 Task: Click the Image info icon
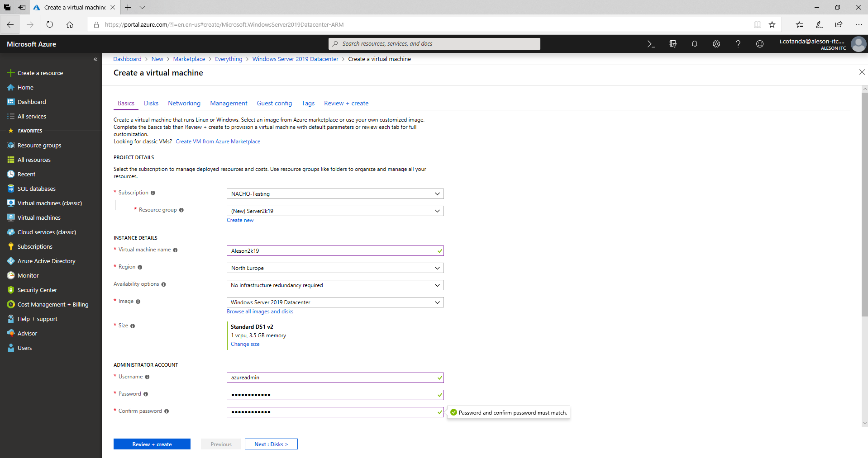click(x=138, y=302)
